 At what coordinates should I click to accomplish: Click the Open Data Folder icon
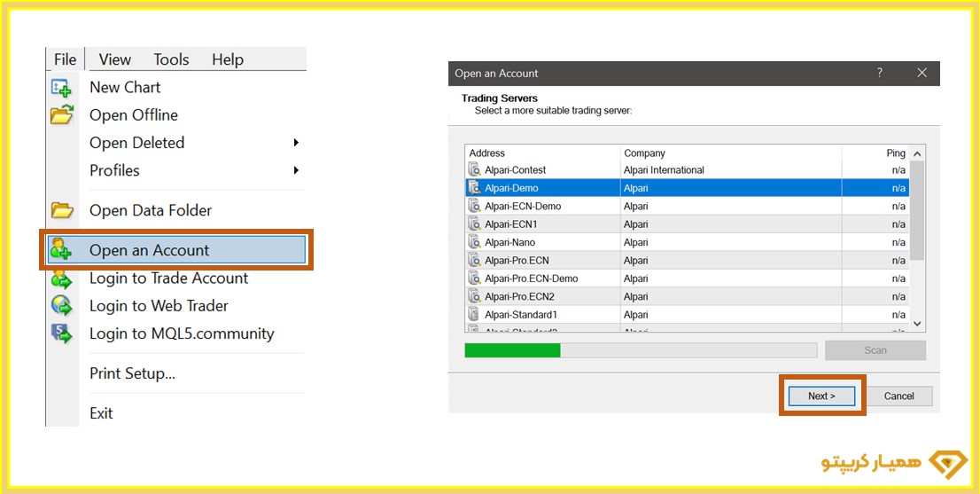pos(62,210)
